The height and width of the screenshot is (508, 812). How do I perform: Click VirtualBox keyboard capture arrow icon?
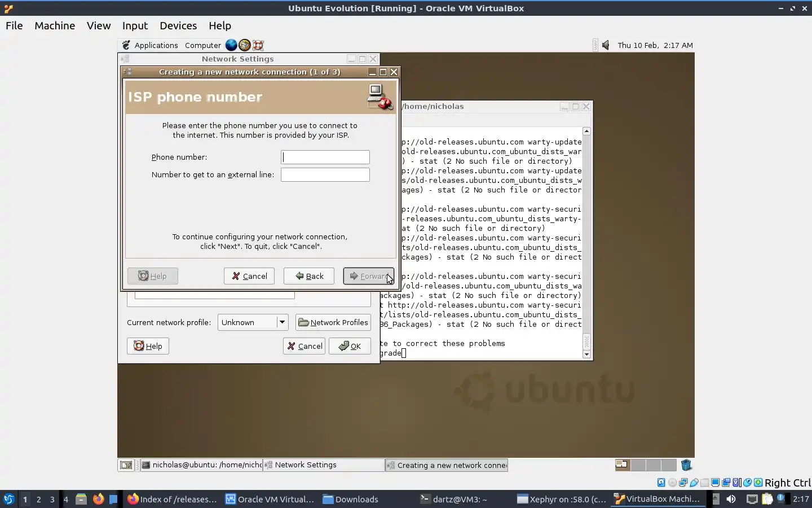point(758,483)
